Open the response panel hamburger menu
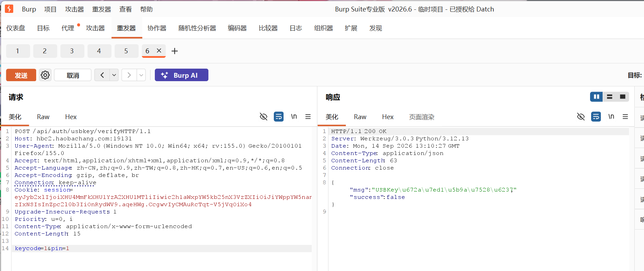644x271 pixels. [x=625, y=117]
